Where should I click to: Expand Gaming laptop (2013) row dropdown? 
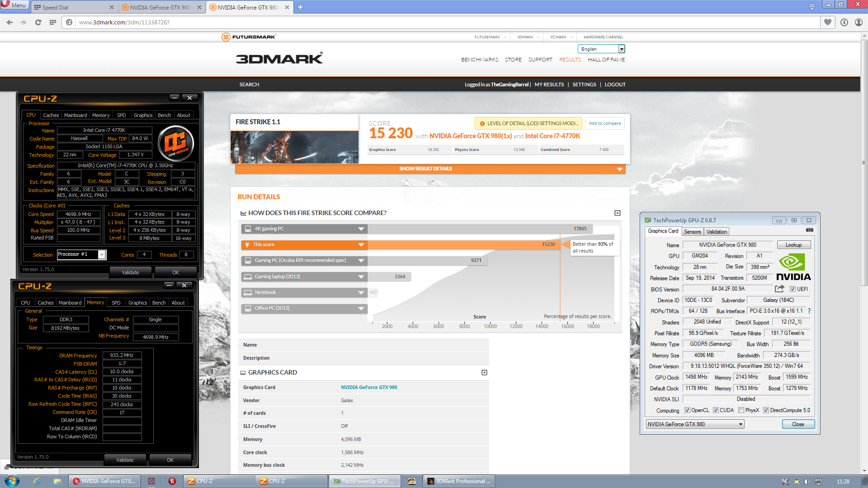361,277
